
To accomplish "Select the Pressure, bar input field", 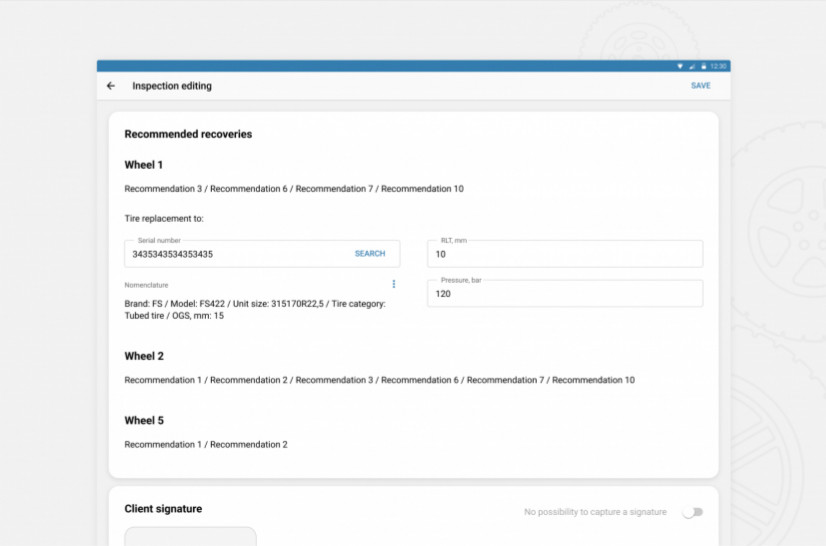I will tap(564, 294).
